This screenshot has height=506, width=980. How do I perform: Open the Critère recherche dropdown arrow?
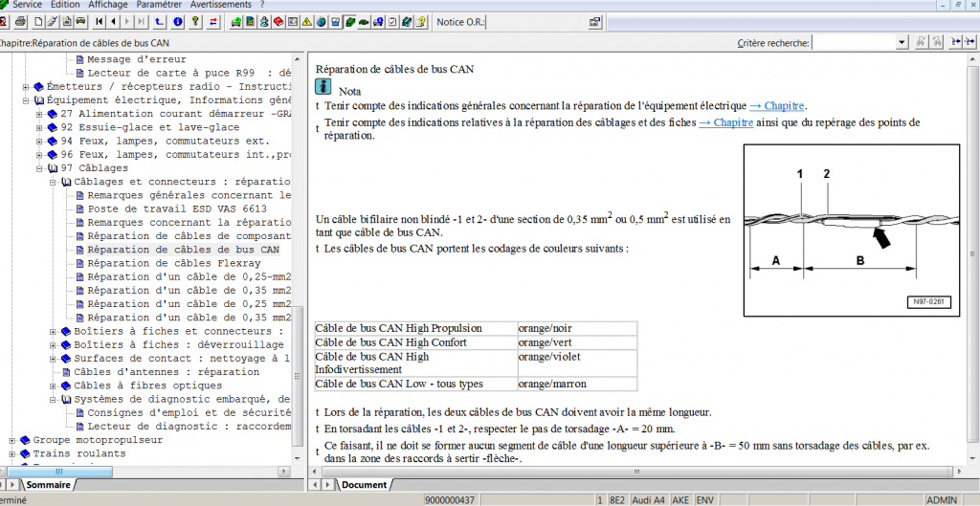pyautogui.click(x=902, y=42)
